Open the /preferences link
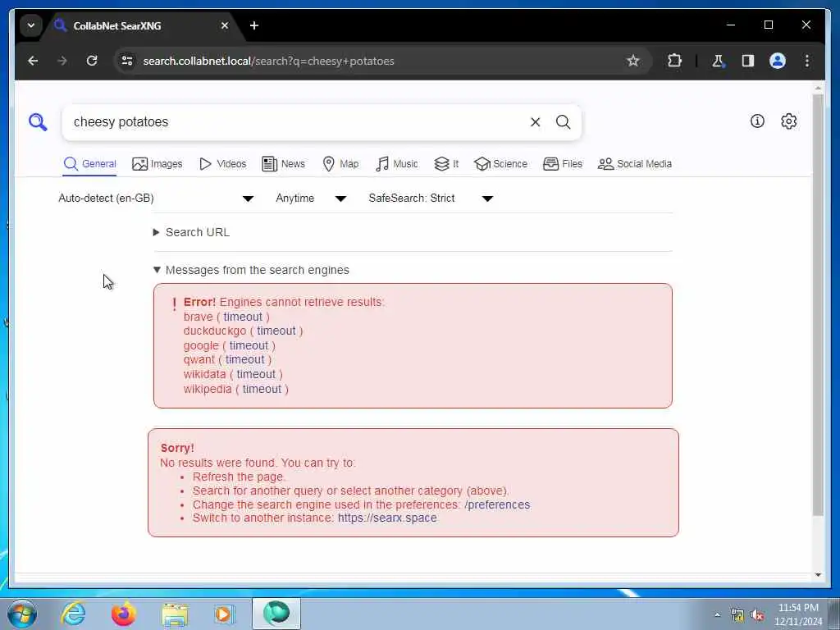840x630 pixels. [x=497, y=504]
